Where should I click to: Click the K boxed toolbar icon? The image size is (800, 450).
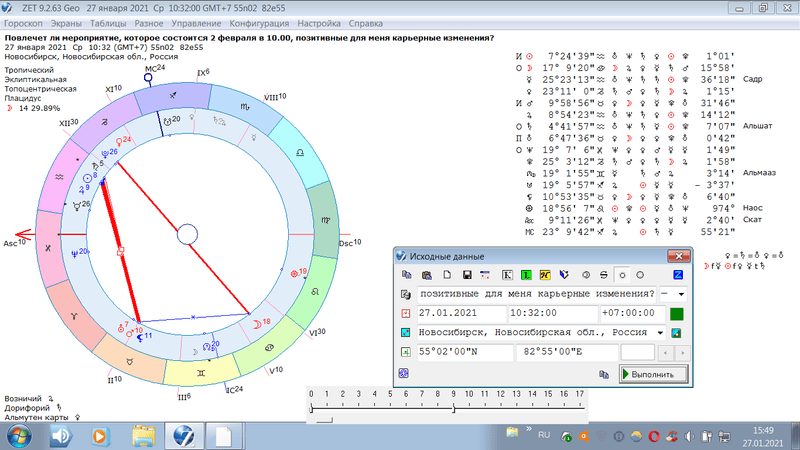pos(507,274)
